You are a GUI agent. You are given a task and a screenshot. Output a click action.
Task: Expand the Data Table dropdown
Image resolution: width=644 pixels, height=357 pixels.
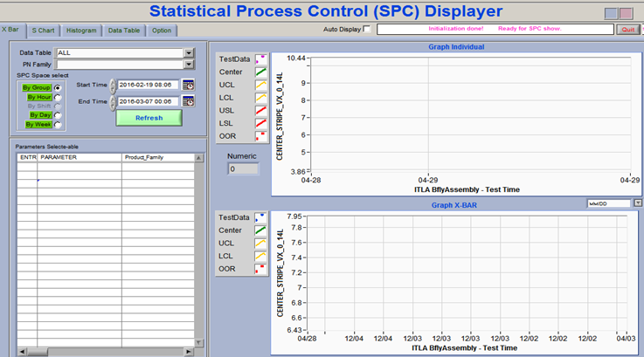click(x=189, y=53)
